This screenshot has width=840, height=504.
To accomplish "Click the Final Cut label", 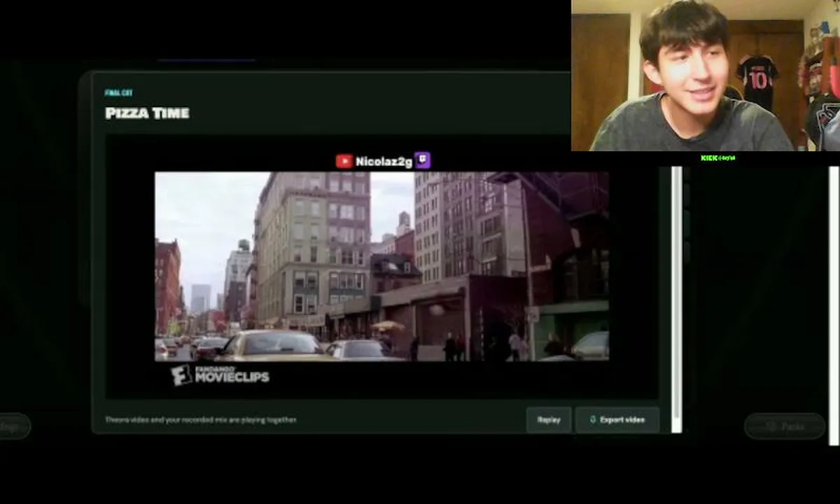I will pos(118,93).
